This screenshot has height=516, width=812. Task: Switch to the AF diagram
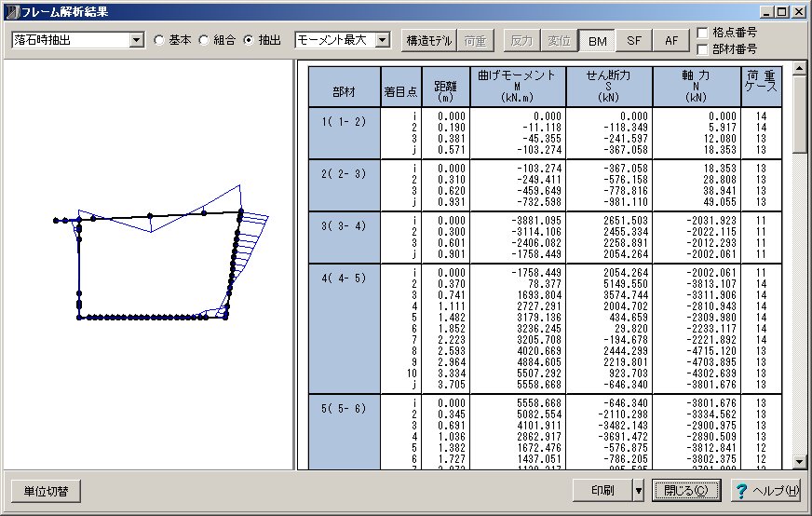pos(671,40)
